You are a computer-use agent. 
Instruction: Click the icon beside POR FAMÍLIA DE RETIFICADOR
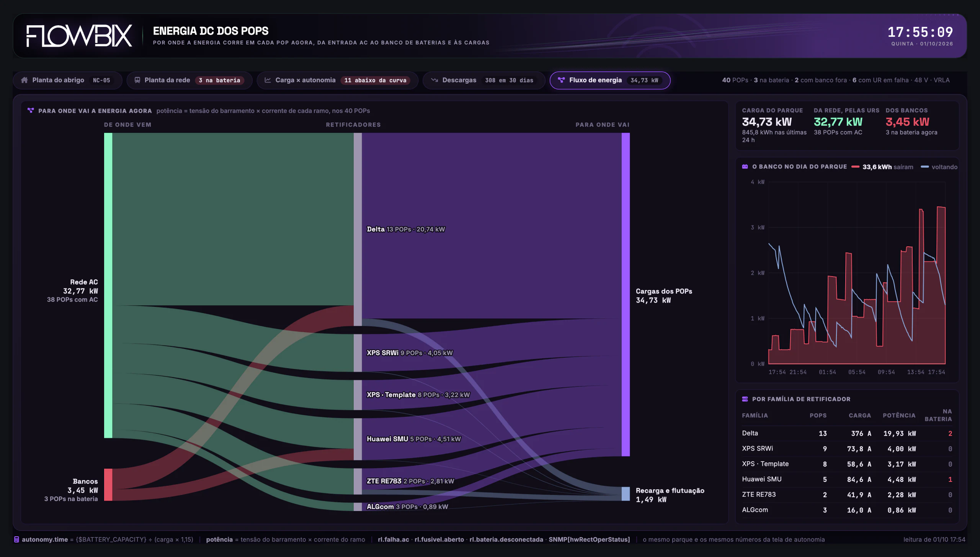tap(745, 399)
